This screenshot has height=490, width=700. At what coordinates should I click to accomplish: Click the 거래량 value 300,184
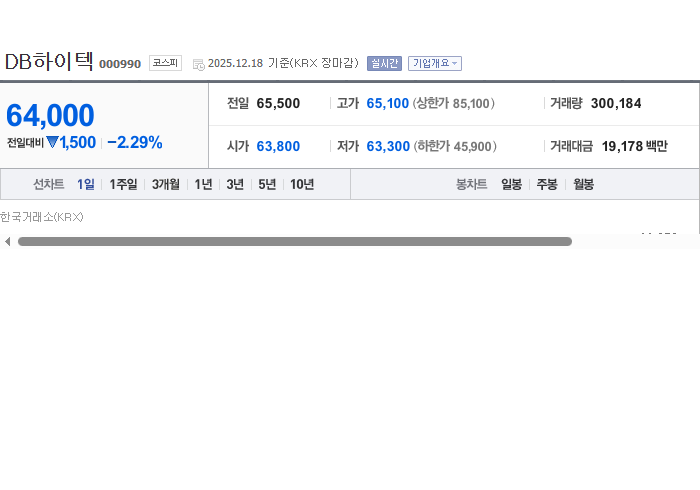(x=616, y=104)
